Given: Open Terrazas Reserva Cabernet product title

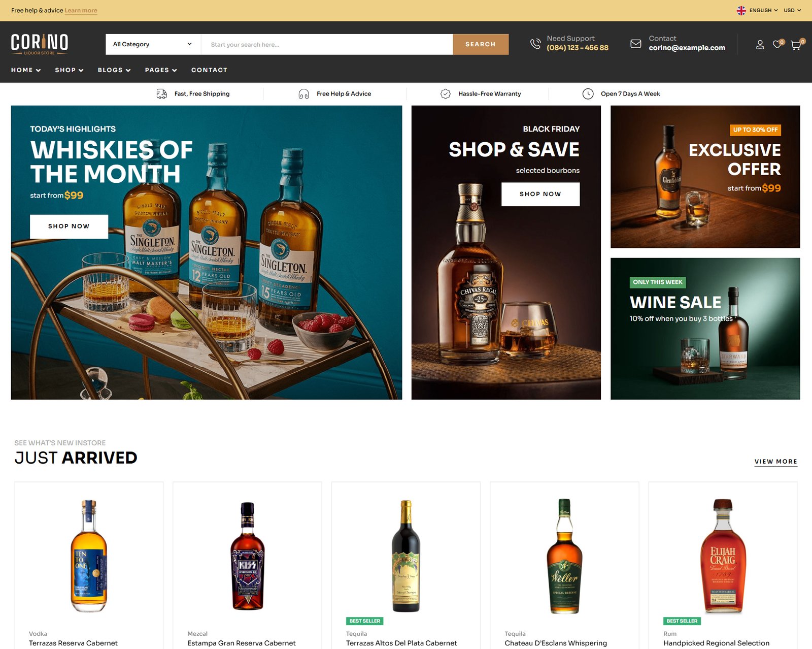Looking at the screenshot, I should click(73, 643).
